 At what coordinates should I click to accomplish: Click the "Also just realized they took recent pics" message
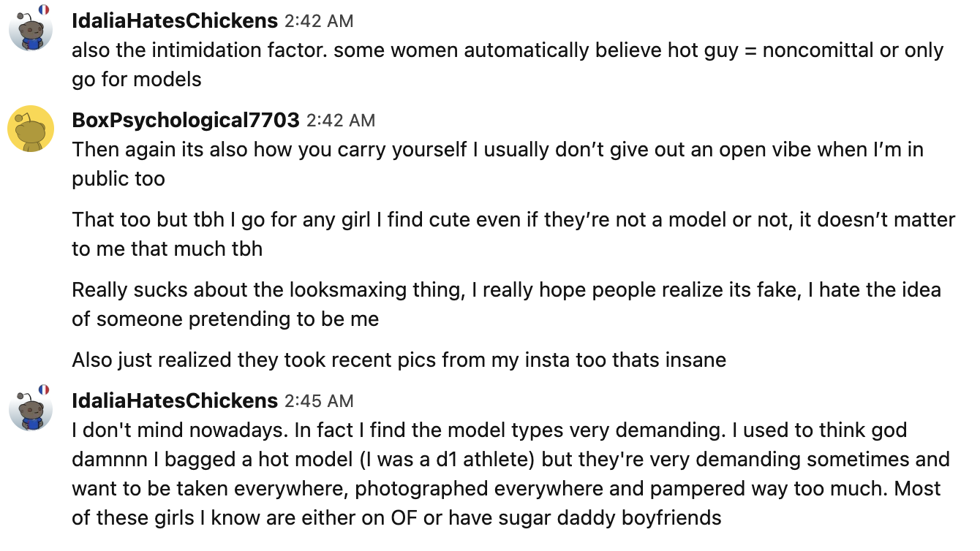[x=399, y=360]
